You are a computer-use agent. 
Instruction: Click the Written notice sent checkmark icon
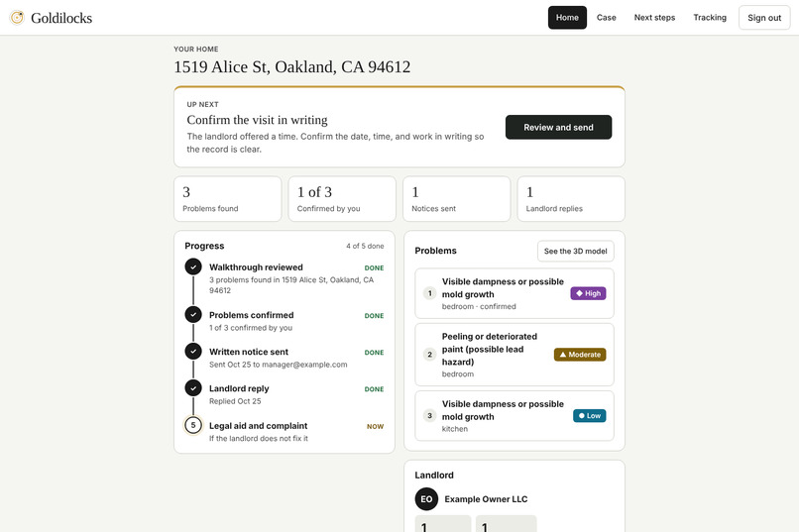193,352
